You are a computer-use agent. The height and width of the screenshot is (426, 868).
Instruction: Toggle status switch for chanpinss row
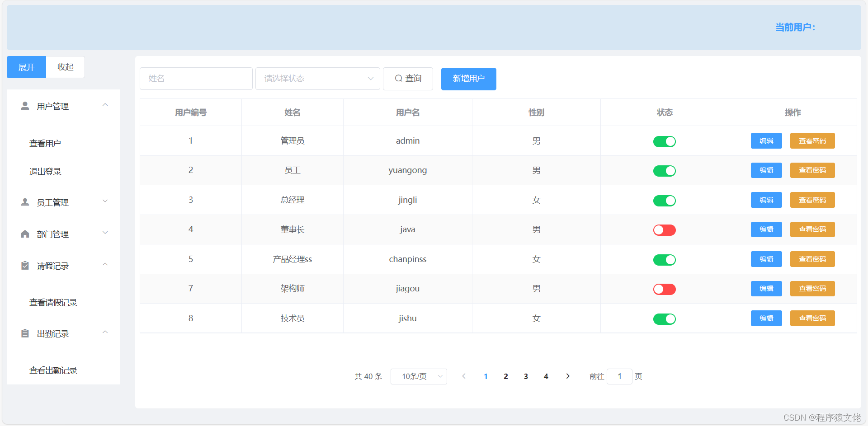[665, 260]
